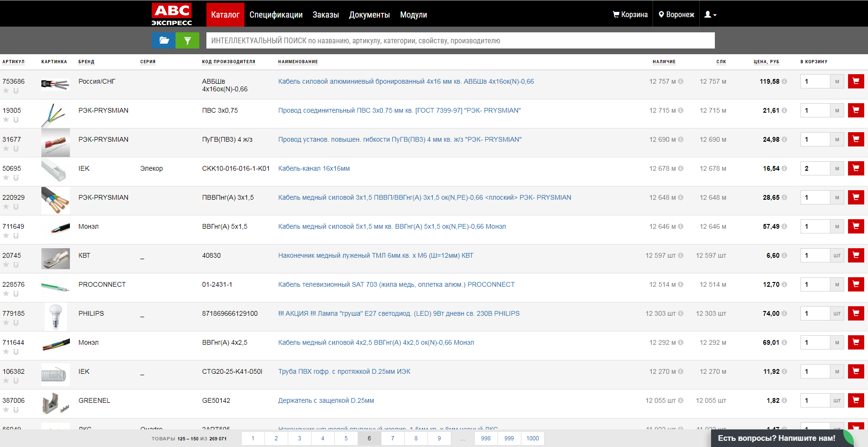
Task: Click magnet icon under article 50695
Action: point(16,178)
